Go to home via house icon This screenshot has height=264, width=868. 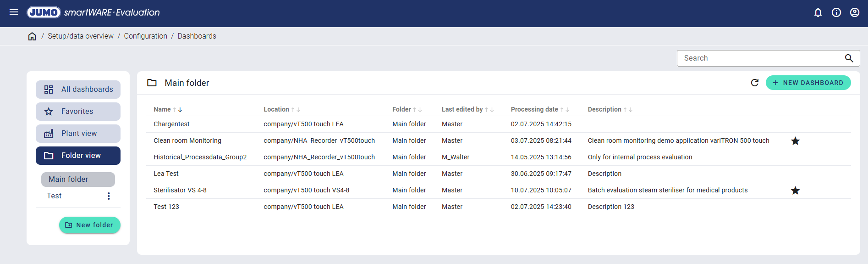32,36
